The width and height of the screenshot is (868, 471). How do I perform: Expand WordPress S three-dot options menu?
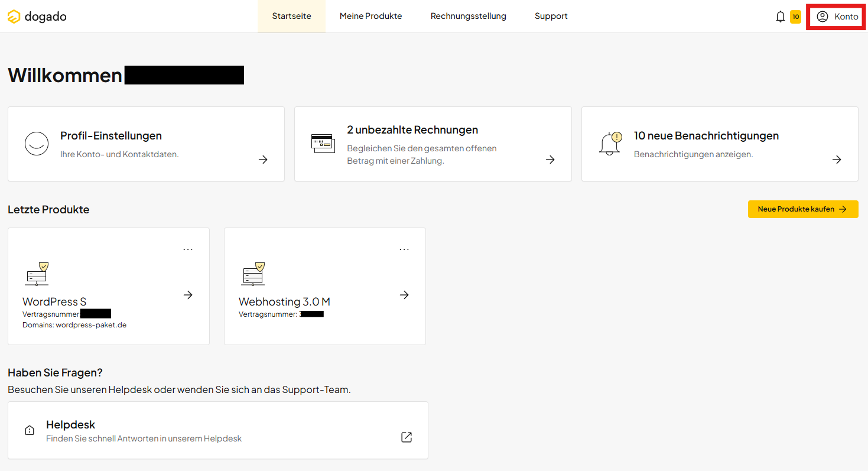pos(188,249)
